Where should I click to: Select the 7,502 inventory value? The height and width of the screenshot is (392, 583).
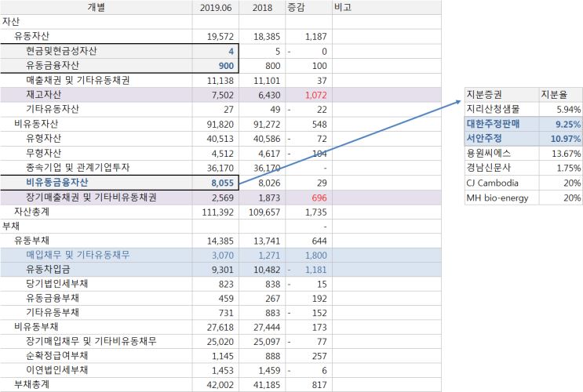222,95
